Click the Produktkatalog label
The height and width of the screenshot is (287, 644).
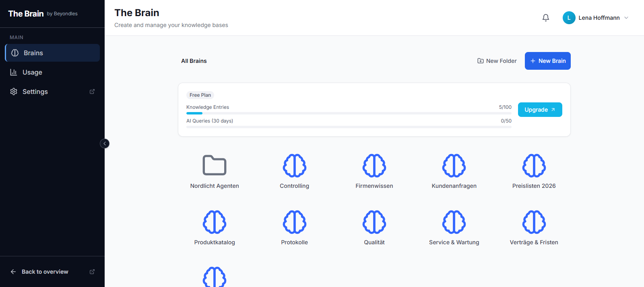(x=215, y=242)
